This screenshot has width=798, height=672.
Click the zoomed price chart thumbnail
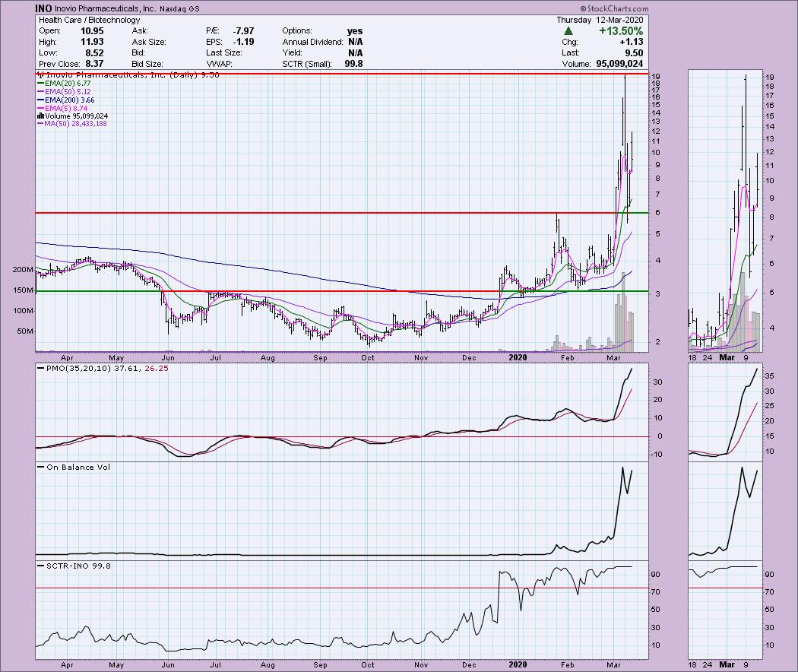pos(725,211)
